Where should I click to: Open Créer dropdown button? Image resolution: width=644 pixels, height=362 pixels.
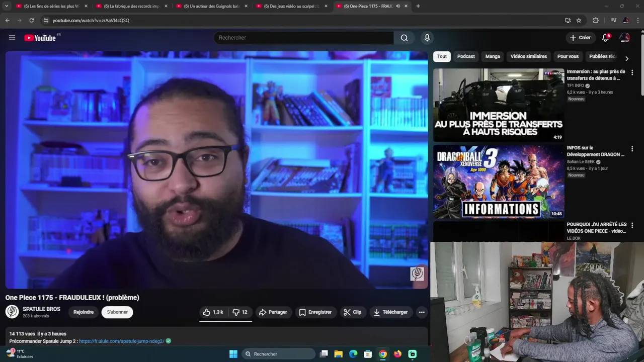tap(580, 38)
